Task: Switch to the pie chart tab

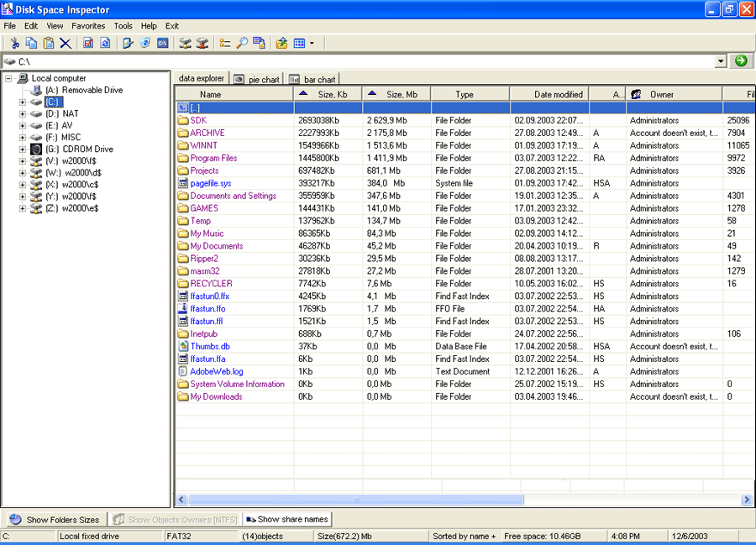Action: coord(257,80)
